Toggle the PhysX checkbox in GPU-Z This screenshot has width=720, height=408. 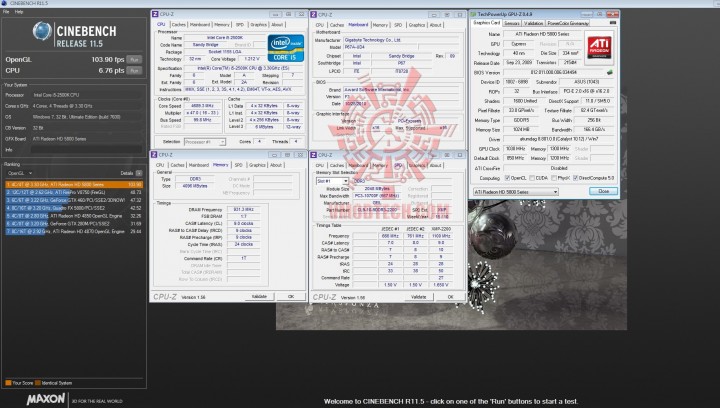click(554, 178)
